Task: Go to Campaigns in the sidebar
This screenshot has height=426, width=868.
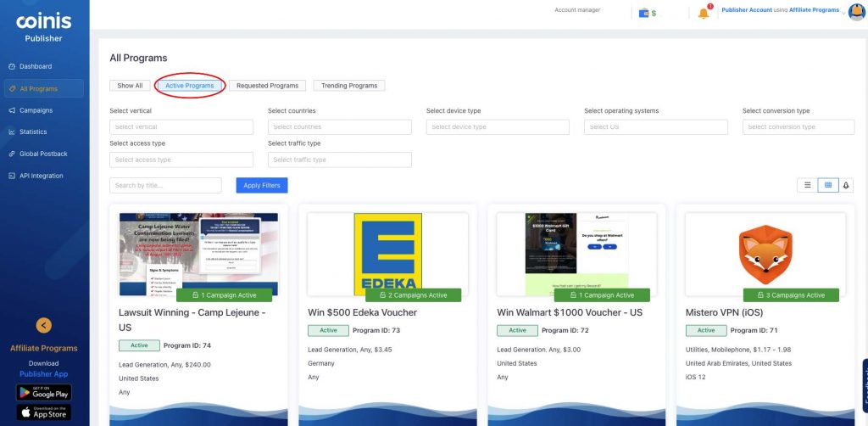Action: pyautogui.click(x=36, y=110)
